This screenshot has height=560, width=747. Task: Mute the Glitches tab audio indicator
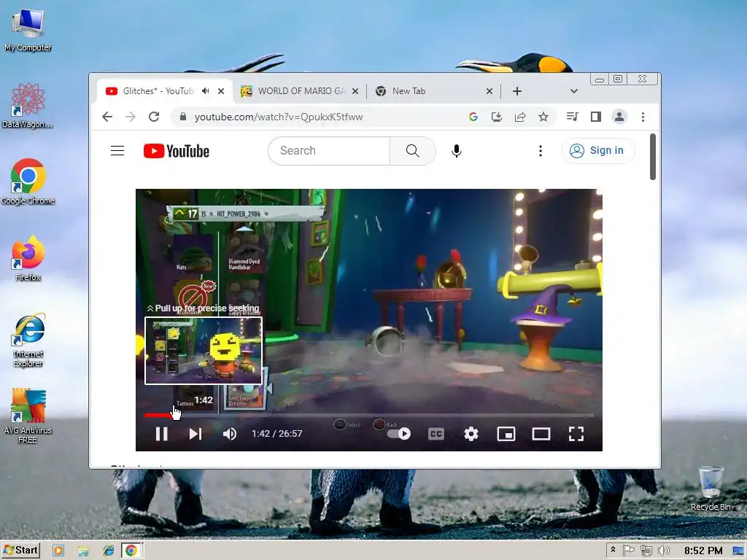pos(205,91)
